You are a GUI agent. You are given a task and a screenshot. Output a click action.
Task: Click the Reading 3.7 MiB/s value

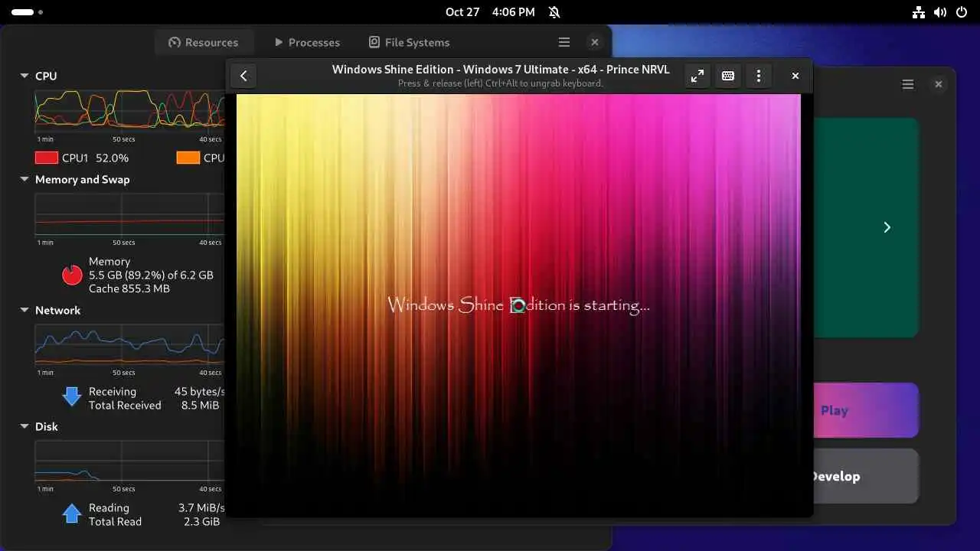[x=201, y=508]
